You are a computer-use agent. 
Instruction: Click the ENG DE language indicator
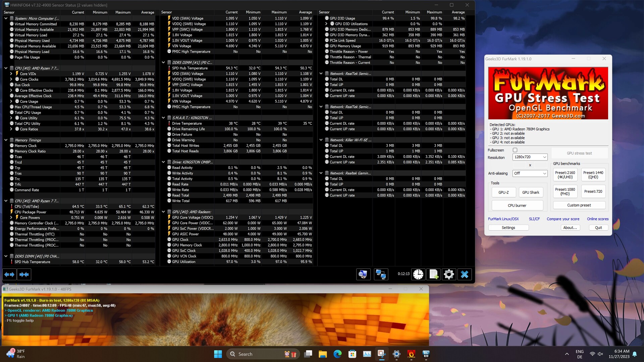click(x=580, y=354)
